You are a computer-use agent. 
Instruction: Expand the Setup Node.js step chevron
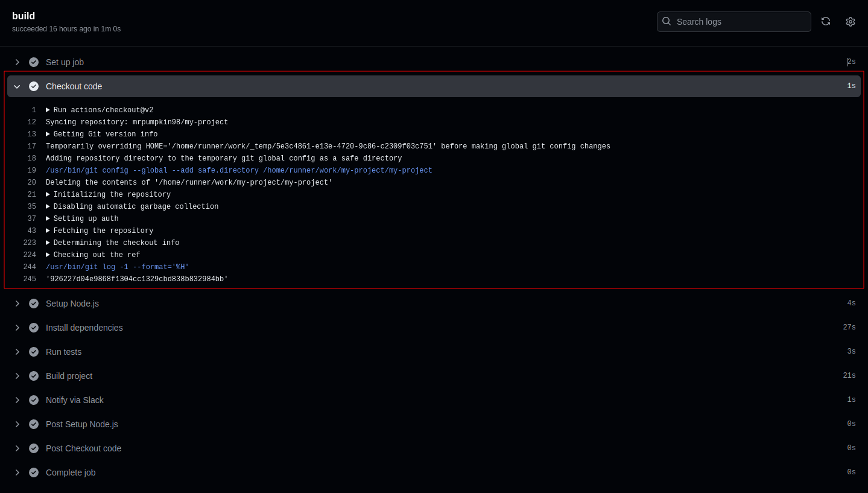[x=17, y=304]
